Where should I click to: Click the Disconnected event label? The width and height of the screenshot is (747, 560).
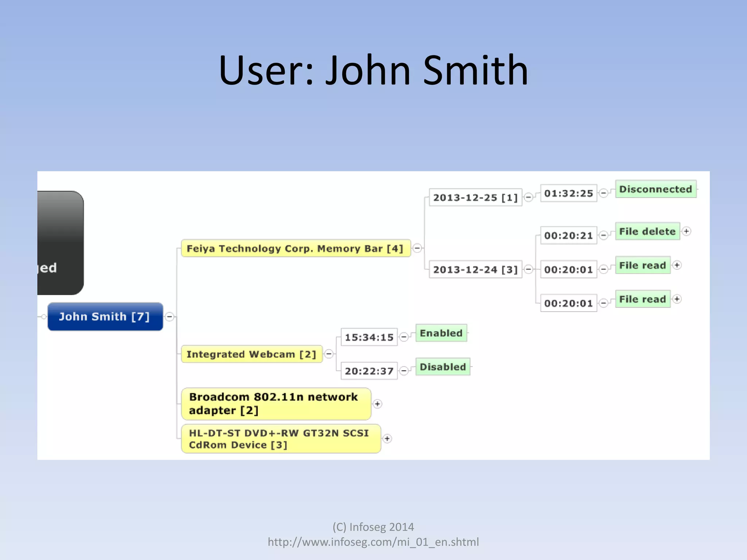(656, 189)
